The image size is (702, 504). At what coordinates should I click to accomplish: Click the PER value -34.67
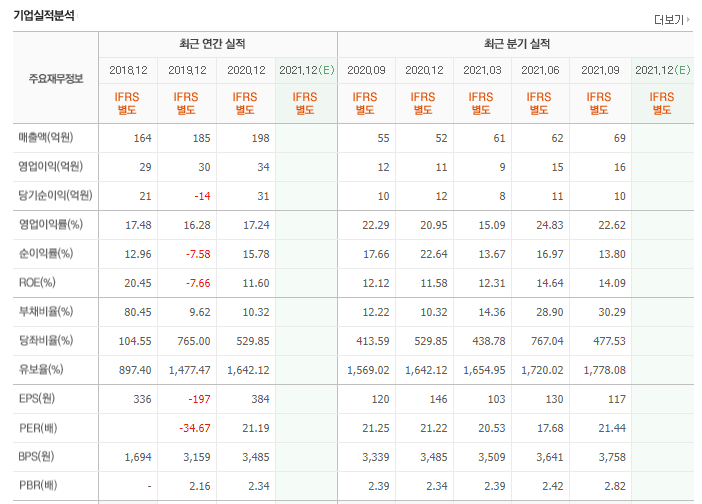[x=195, y=428]
